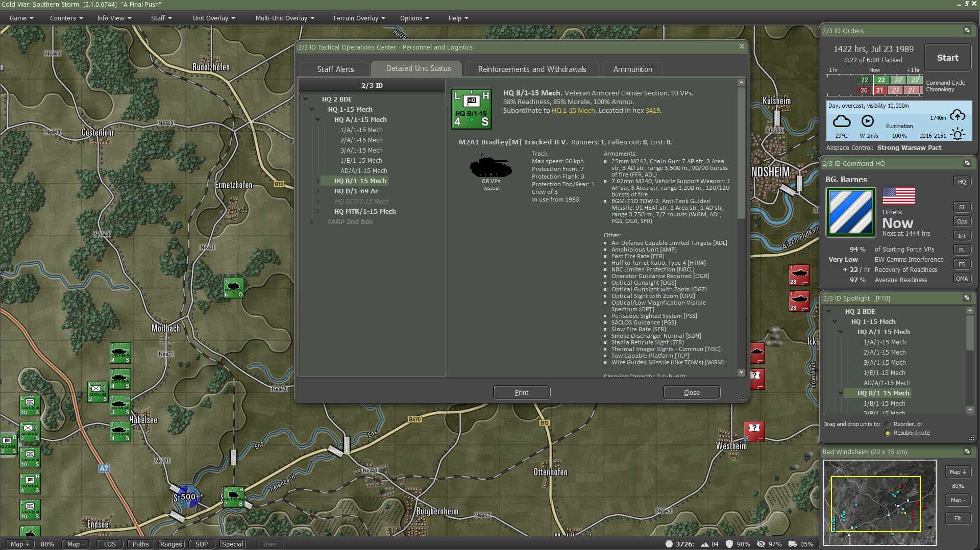Click the visibility eye icon in status bar
The height and width of the screenshot is (550, 980).
761,544
